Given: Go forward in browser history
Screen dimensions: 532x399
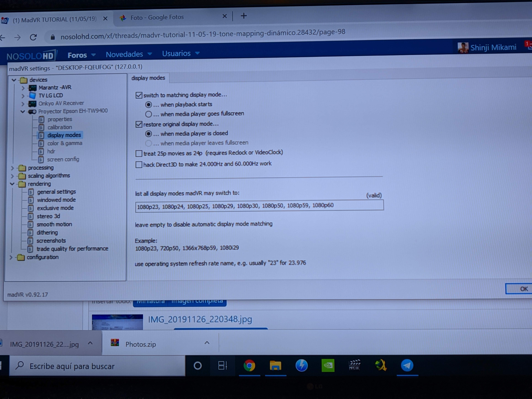Looking at the screenshot, I should [17, 37].
